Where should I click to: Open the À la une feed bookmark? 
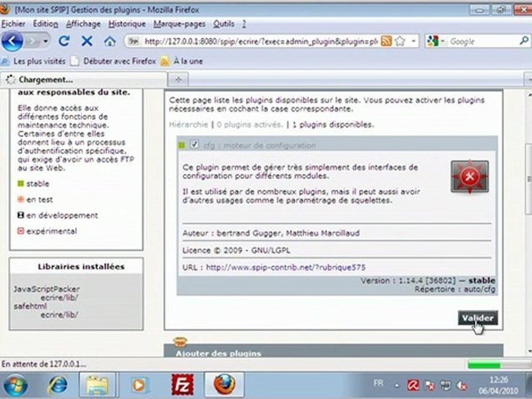point(182,62)
